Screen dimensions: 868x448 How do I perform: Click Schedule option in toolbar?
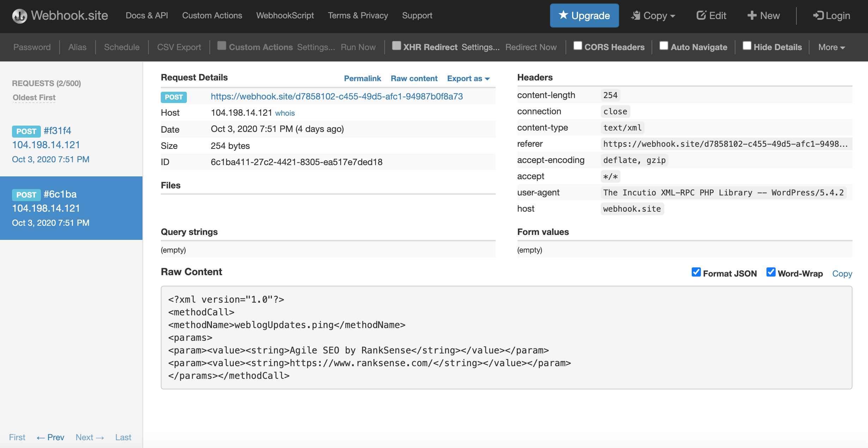pyautogui.click(x=122, y=47)
